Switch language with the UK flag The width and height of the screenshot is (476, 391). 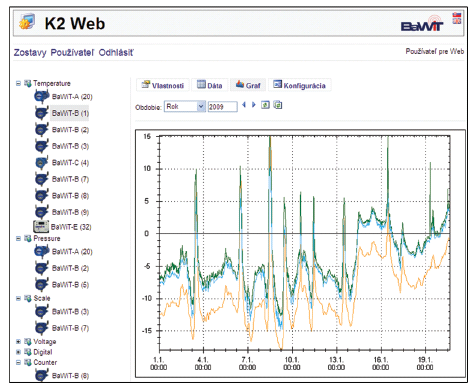(x=457, y=21)
